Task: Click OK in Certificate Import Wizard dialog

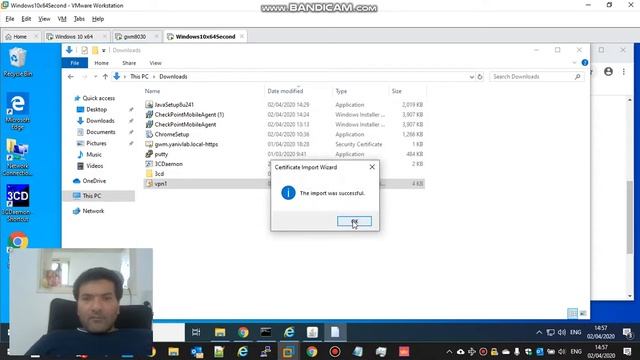Action: (354, 221)
